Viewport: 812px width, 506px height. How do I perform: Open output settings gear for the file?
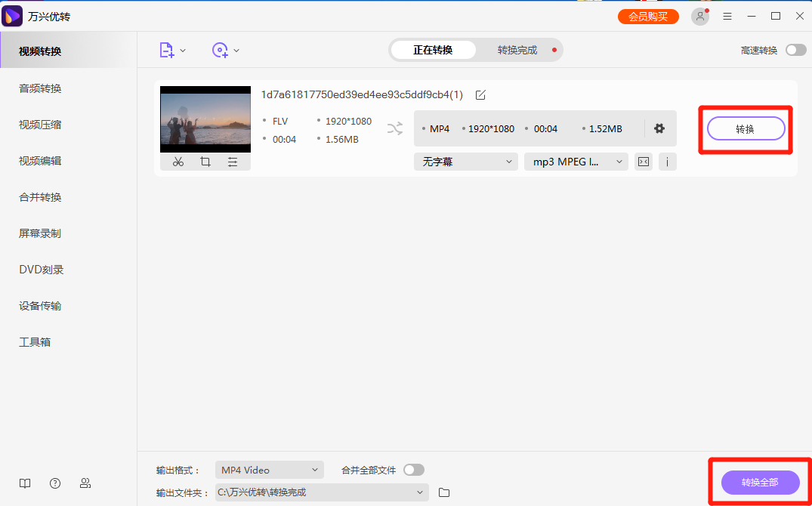659,128
